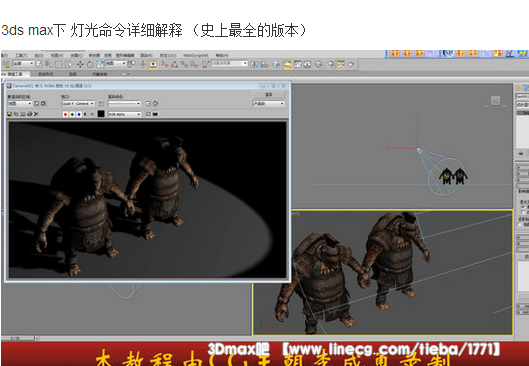The image size is (529, 366).
Task: Activate the Select and Manipulate tool
Action: tap(143, 64)
